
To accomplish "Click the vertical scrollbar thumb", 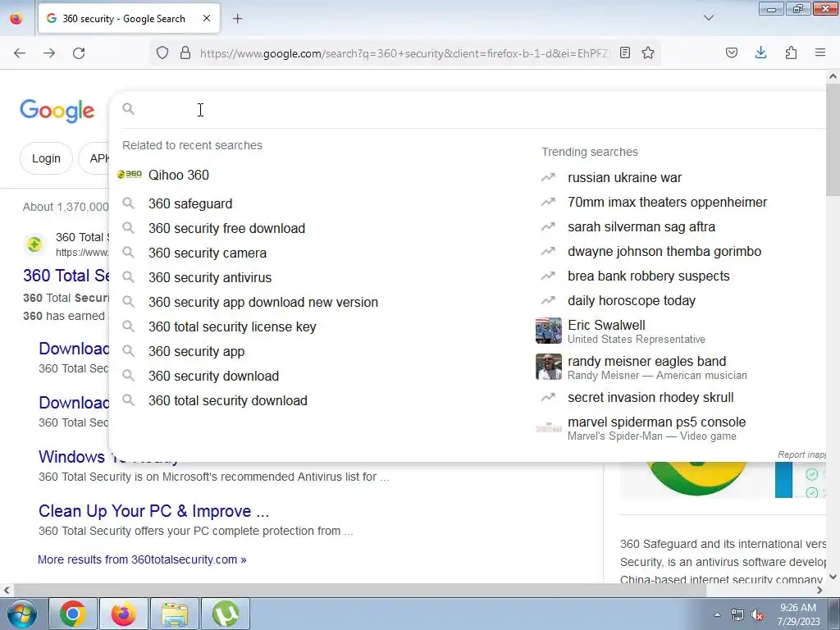I will click(833, 140).
